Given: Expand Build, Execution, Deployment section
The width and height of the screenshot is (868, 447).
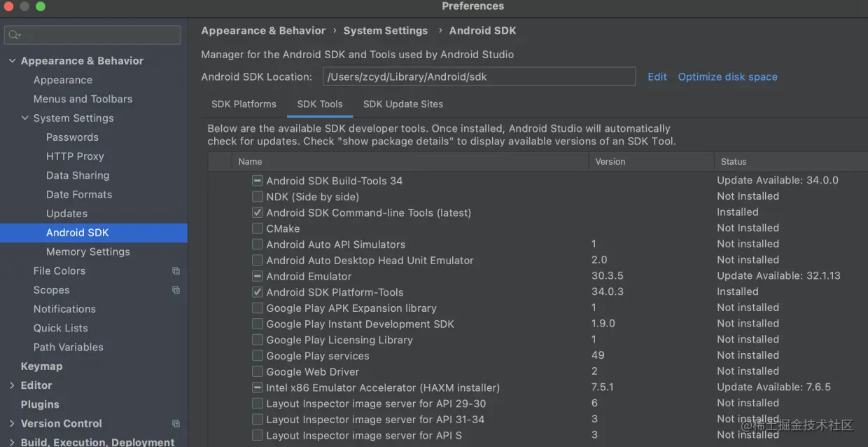Looking at the screenshot, I should click(x=12, y=442).
